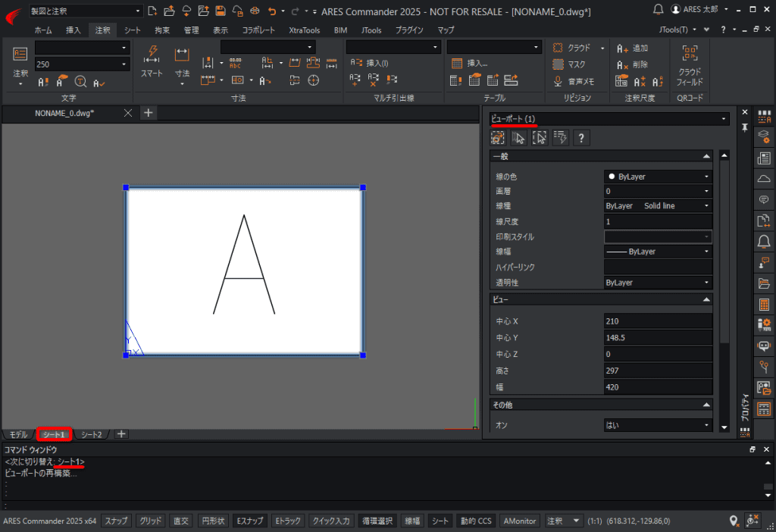Toggle the Snap (スナップ) status button
This screenshot has height=532, width=776.
point(116,521)
